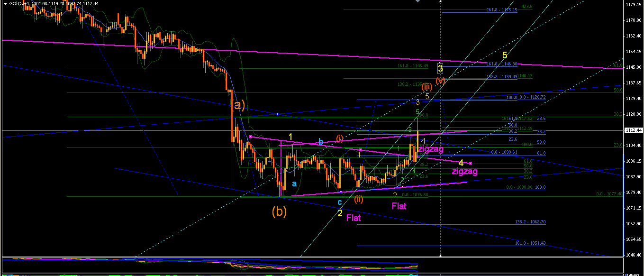Screen dimensions: 644x276
Task: Select the 'Flat' label below orange 2
Action: point(399,206)
